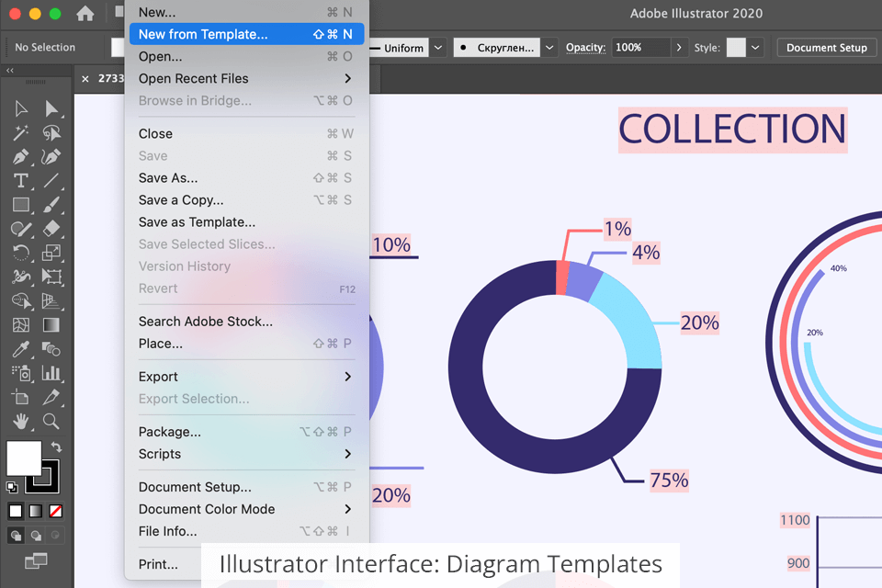Set paint to None (red slash box)
This screenshot has width=882, height=588.
[x=56, y=511]
